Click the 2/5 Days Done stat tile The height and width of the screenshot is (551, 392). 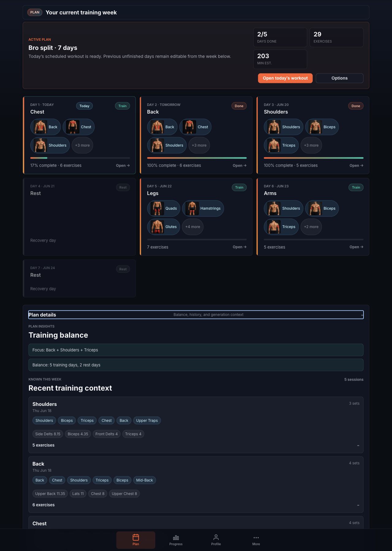tap(280, 37)
